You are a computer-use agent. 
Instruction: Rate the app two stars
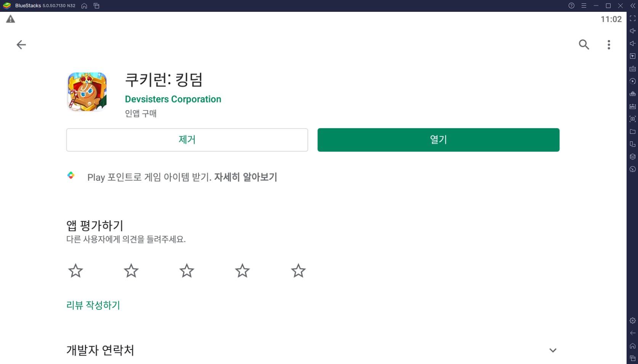tap(131, 271)
